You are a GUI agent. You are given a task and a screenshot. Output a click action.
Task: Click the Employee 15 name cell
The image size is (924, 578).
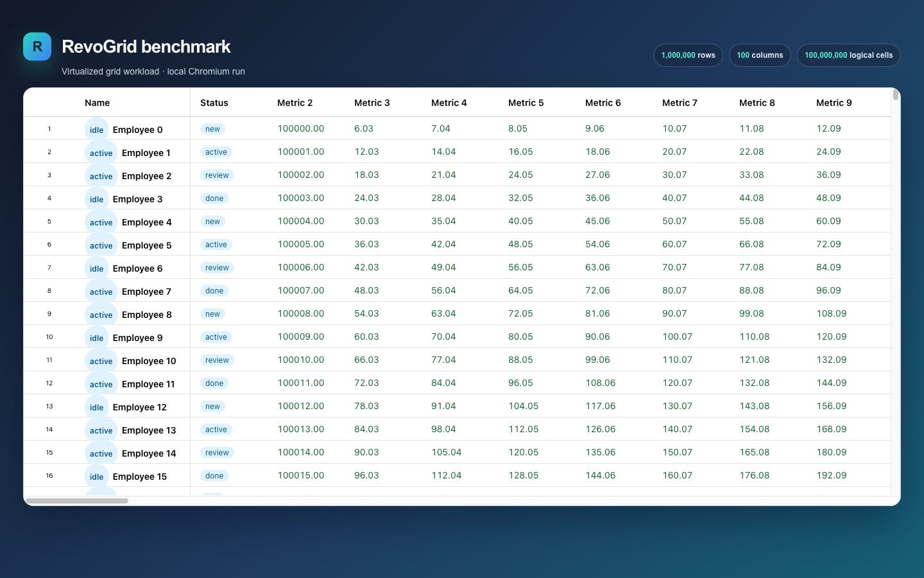coord(132,476)
